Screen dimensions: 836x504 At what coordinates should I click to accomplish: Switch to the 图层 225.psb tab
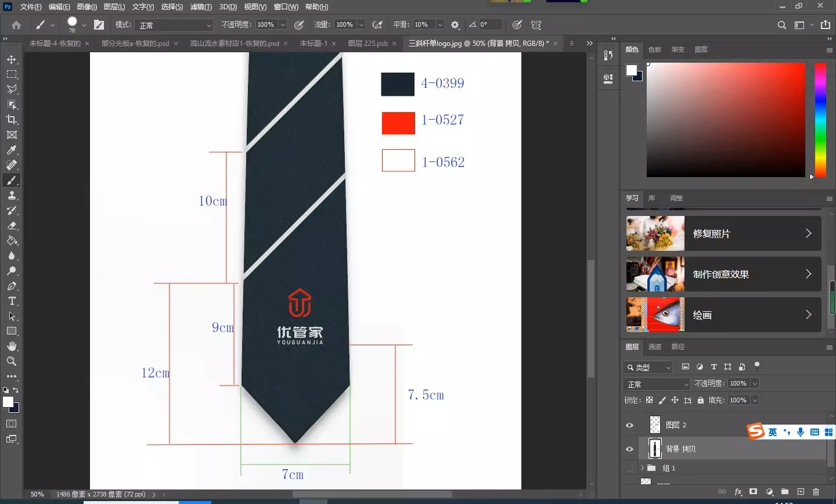tap(367, 44)
